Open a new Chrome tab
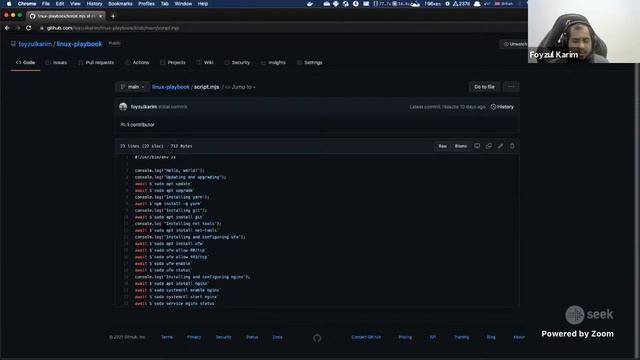Image resolution: width=640 pixels, height=360 pixels. (x=113, y=16)
